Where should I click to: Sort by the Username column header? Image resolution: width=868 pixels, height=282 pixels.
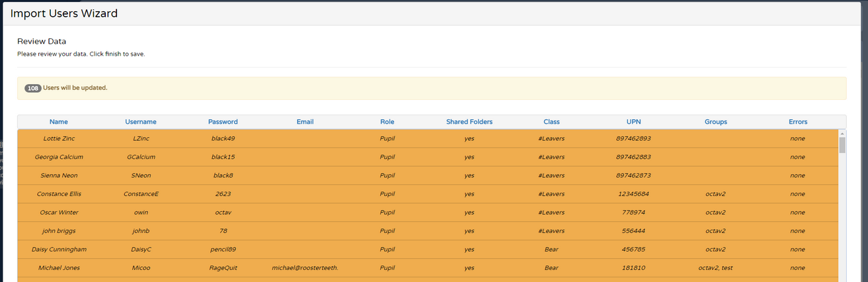(x=141, y=122)
